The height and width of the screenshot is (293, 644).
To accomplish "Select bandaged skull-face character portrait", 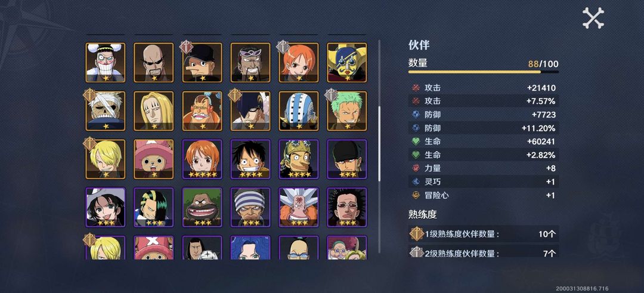I will (x=105, y=110).
